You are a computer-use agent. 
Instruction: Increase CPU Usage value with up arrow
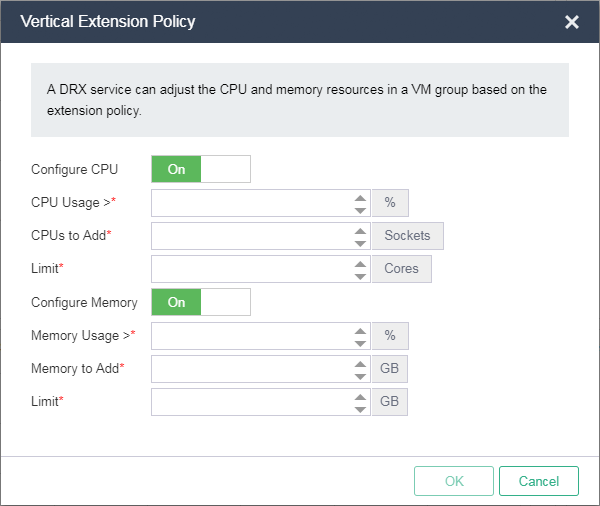[361, 197]
